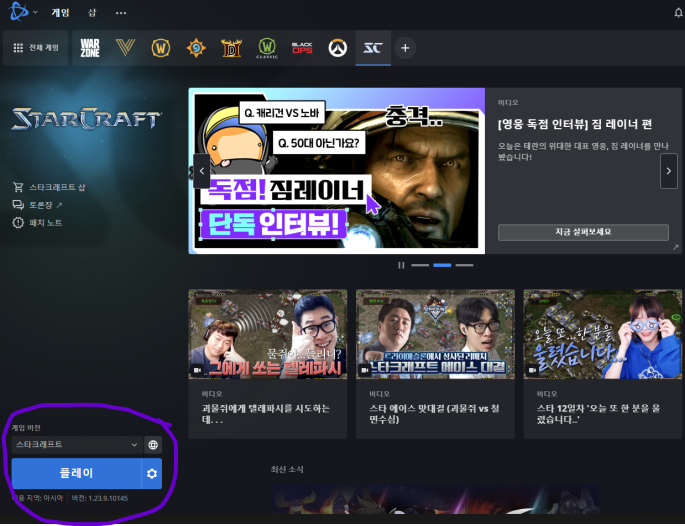
Task: Select the Hearthstone game icon
Action: point(196,48)
